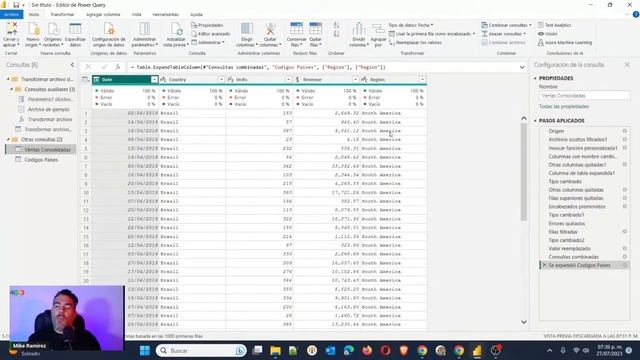The image size is (640, 360).
Task: Click Elegir columnas icon
Action: [x=247, y=29]
